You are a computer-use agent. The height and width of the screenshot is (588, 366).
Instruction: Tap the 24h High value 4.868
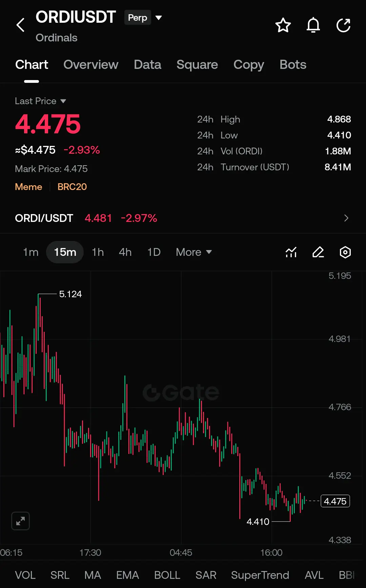[339, 119]
